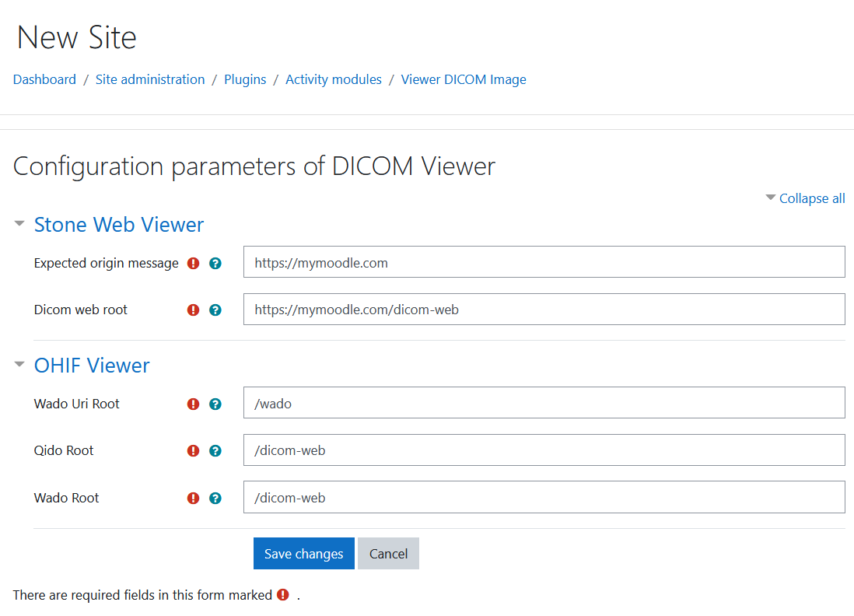Click the Wado Uri Root input field
Image resolution: width=854 pixels, height=616 pixels.
(544, 402)
